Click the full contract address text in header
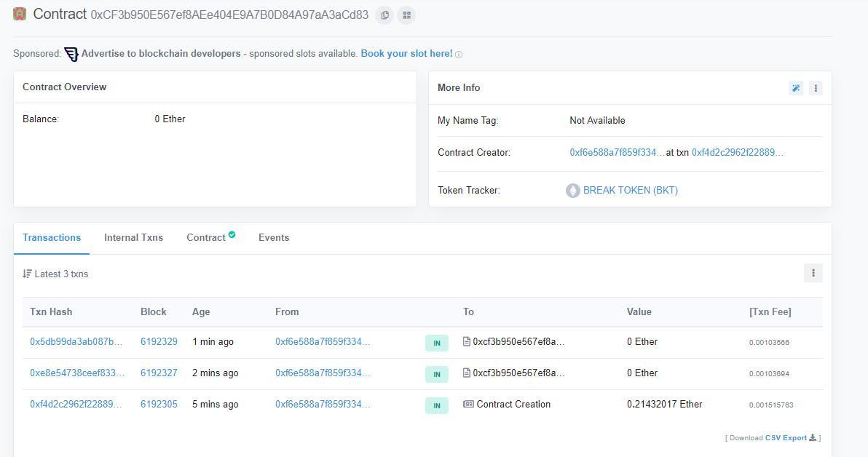This screenshot has height=457, width=868. click(229, 15)
